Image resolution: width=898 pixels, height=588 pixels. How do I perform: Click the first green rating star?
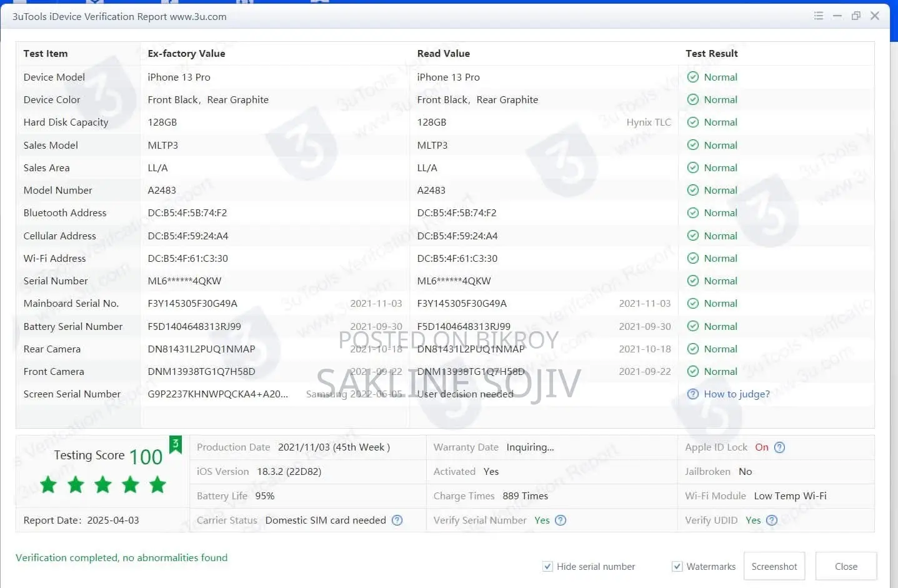pos(48,484)
